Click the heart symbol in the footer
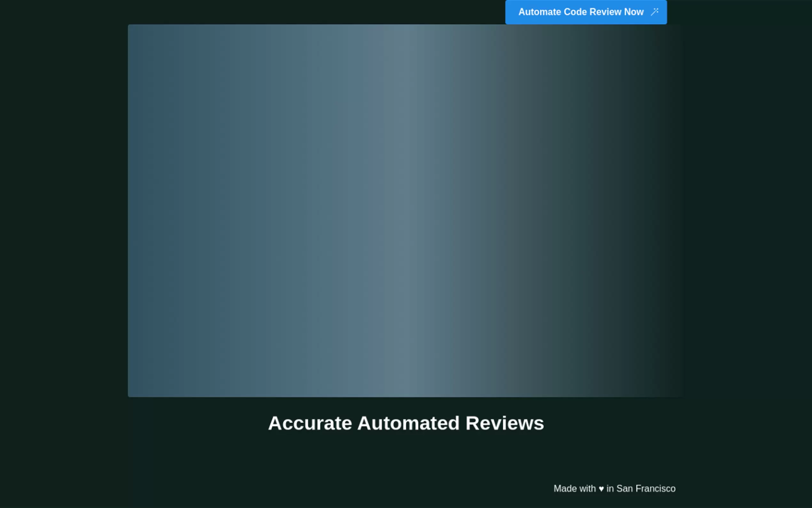 (x=601, y=489)
